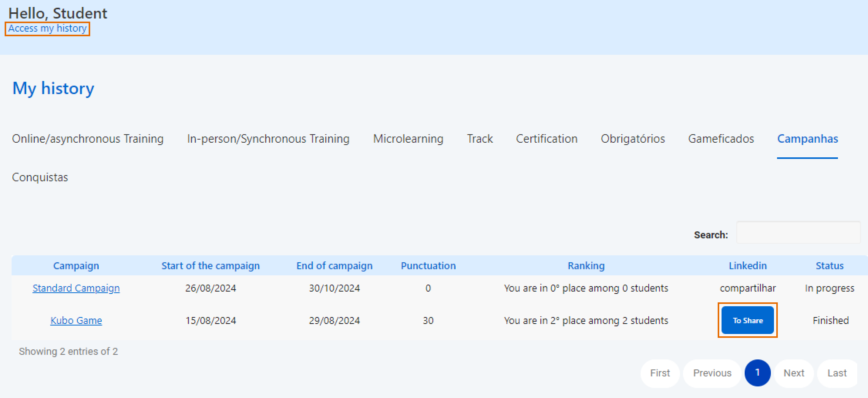Sort by Punctuation column header
This screenshot has height=398, width=868.
428,266
